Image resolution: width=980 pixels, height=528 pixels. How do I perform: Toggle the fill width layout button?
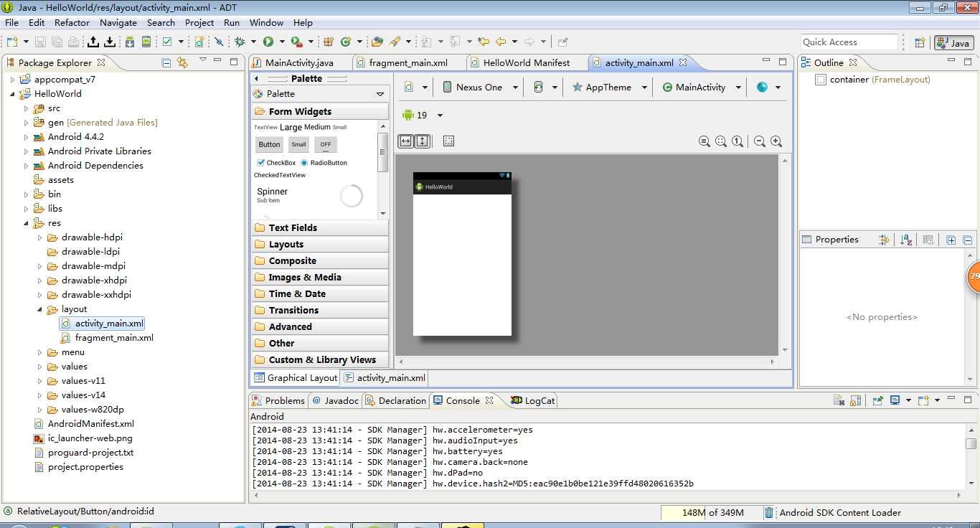406,141
